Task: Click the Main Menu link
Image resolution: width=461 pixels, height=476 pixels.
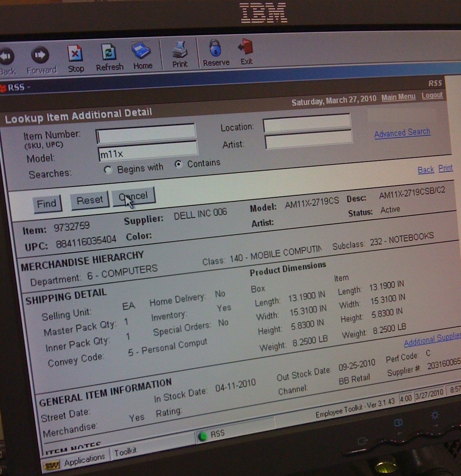Action: (398, 97)
